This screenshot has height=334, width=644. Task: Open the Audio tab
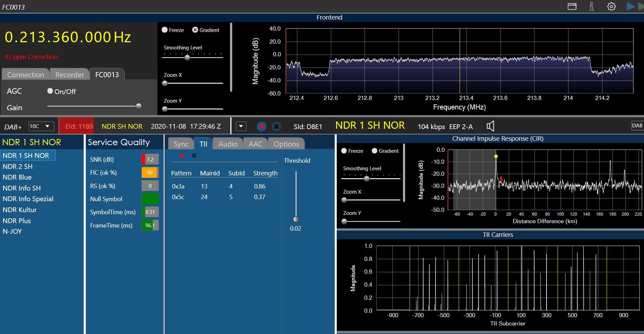pos(228,144)
